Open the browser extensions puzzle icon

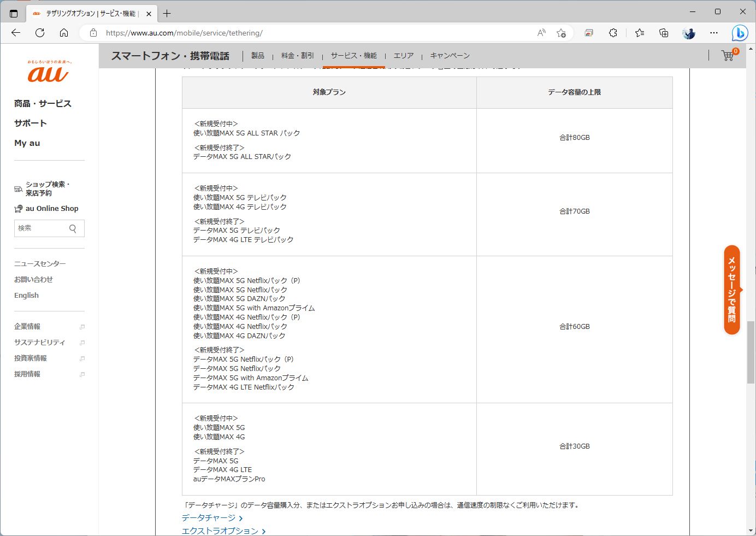click(613, 33)
